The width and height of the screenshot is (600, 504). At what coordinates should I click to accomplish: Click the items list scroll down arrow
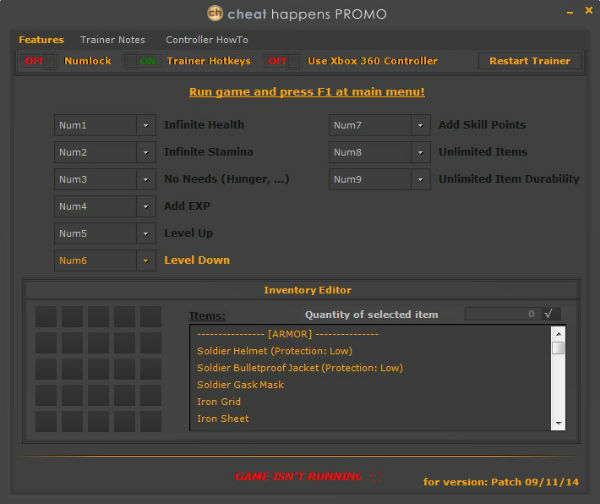click(558, 423)
